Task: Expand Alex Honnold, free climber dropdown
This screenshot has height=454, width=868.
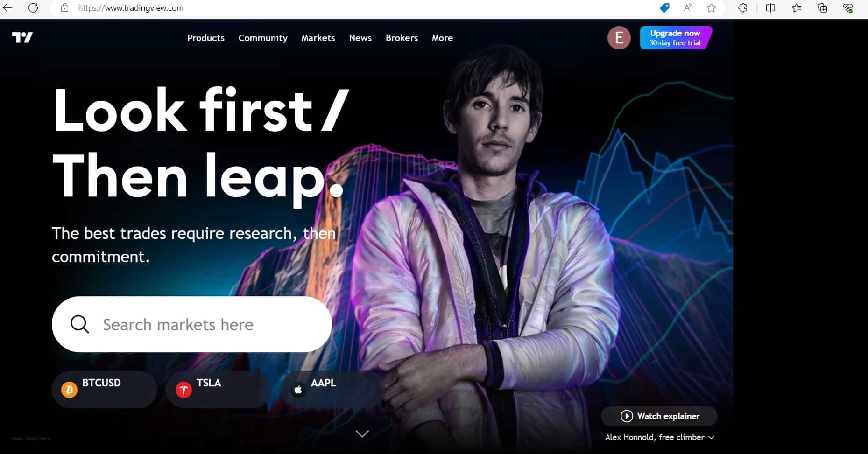Action: (x=659, y=437)
